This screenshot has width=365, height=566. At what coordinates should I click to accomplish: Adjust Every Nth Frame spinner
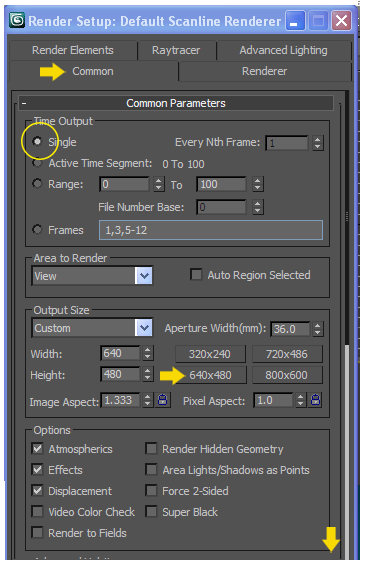(x=317, y=143)
